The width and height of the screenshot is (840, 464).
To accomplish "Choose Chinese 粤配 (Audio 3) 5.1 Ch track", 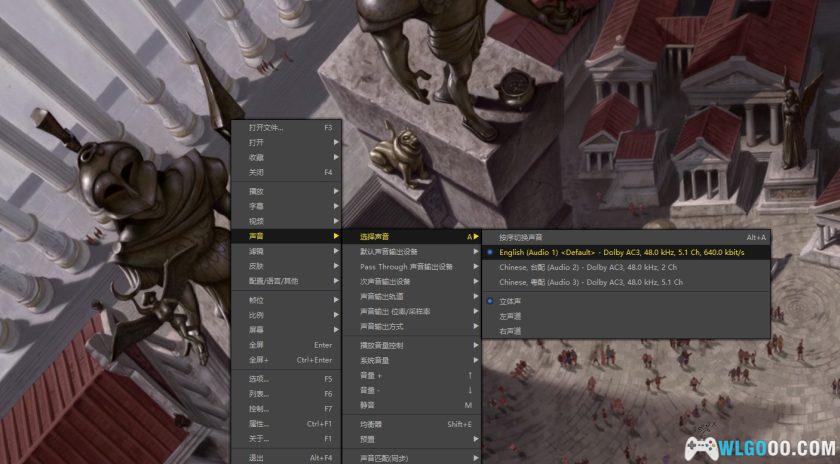I will [x=591, y=283].
